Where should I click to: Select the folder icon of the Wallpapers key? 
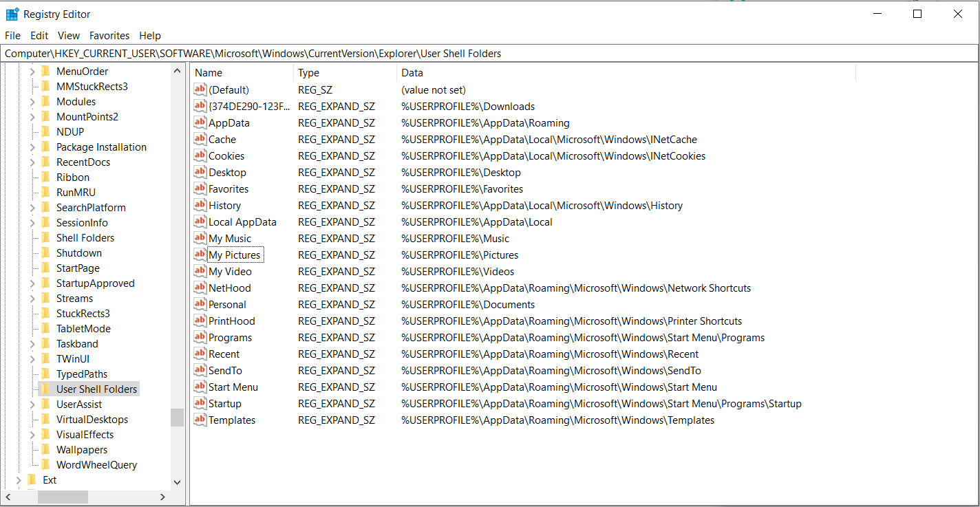pos(46,449)
